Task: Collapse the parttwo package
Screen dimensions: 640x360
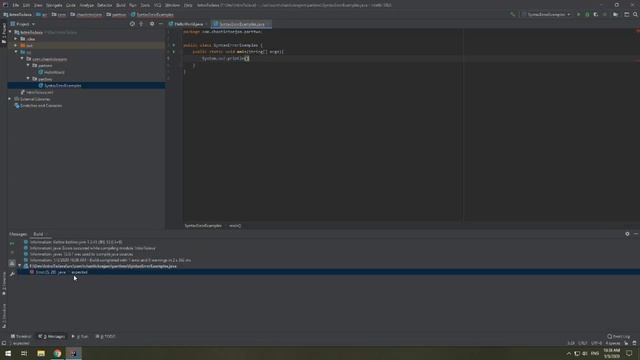Action: point(28,79)
